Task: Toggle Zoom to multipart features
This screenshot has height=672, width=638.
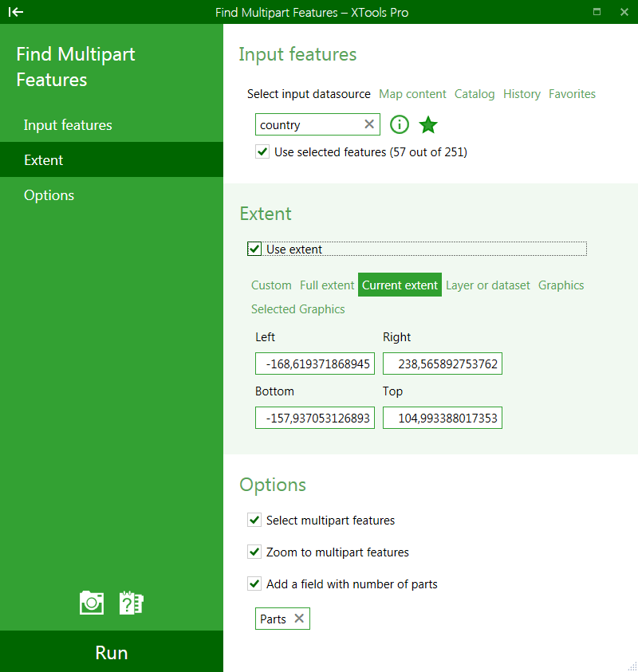Action: click(x=254, y=552)
